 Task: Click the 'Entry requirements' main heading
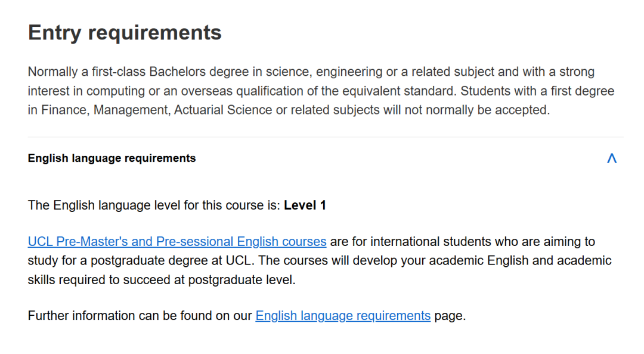click(x=125, y=33)
